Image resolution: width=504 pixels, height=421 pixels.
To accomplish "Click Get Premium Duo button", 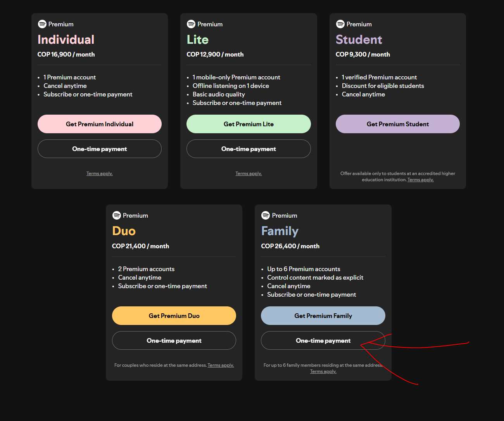I will (174, 316).
